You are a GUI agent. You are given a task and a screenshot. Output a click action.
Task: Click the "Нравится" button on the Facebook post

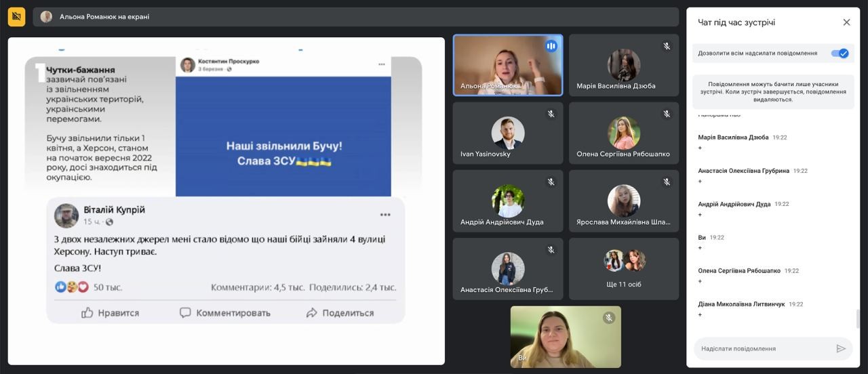pos(110,312)
